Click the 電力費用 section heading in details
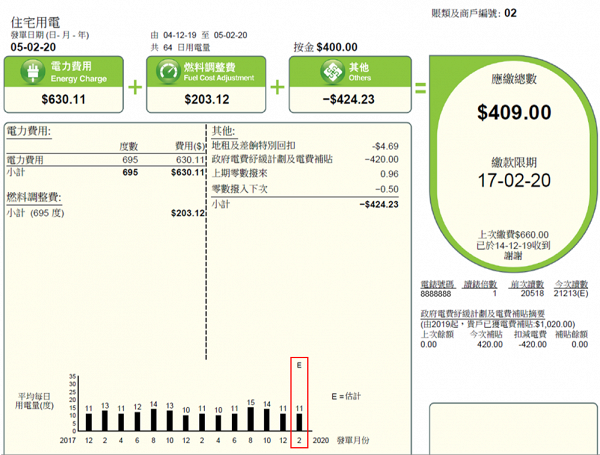 pyautogui.click(x=29, y=131)
